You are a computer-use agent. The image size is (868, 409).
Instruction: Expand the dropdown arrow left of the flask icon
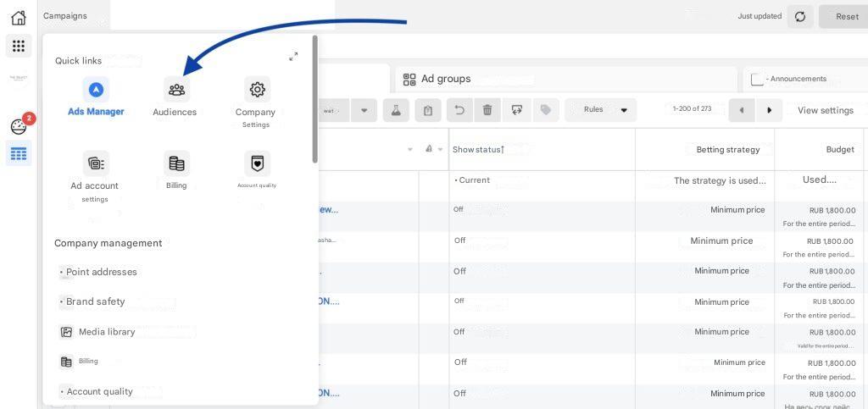click(364, 110)
